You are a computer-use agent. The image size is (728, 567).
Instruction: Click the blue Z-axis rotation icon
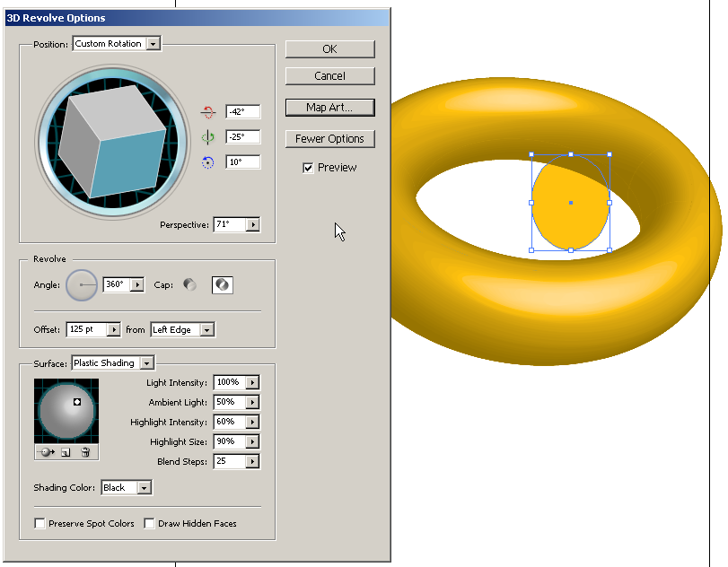tap(207, 161)
